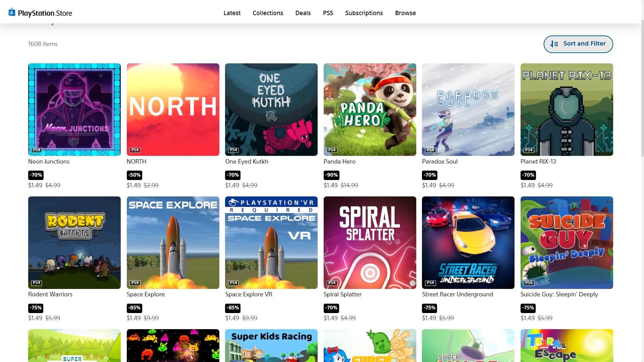Select PS5 in the top navigation

click(x=328, y=13)
